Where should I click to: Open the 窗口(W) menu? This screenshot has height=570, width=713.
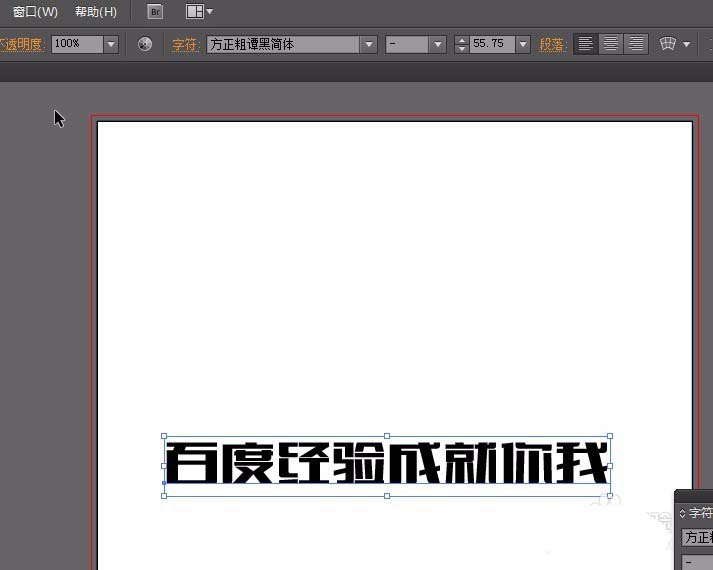coord(35,11)
